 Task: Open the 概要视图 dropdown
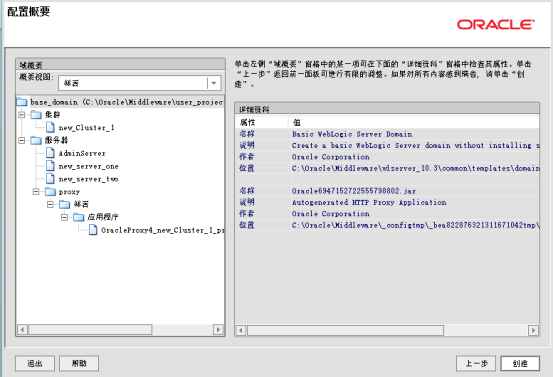tap(214, 83)
